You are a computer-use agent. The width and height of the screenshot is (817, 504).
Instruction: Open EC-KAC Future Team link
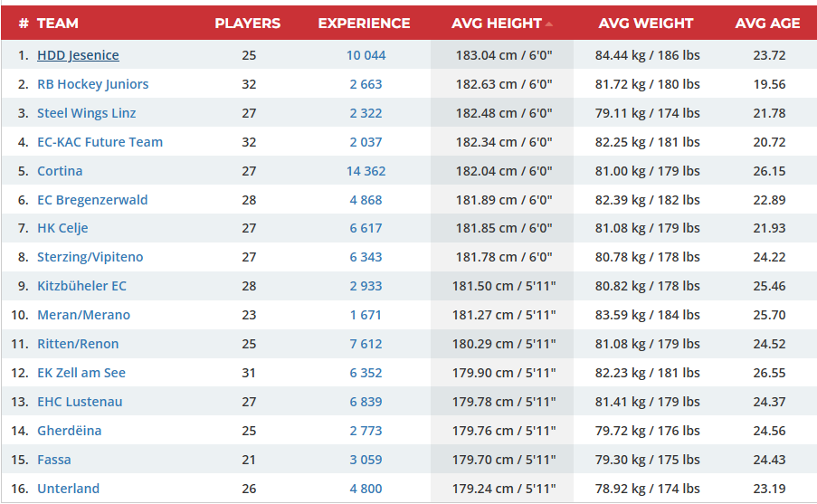[100, 142]
